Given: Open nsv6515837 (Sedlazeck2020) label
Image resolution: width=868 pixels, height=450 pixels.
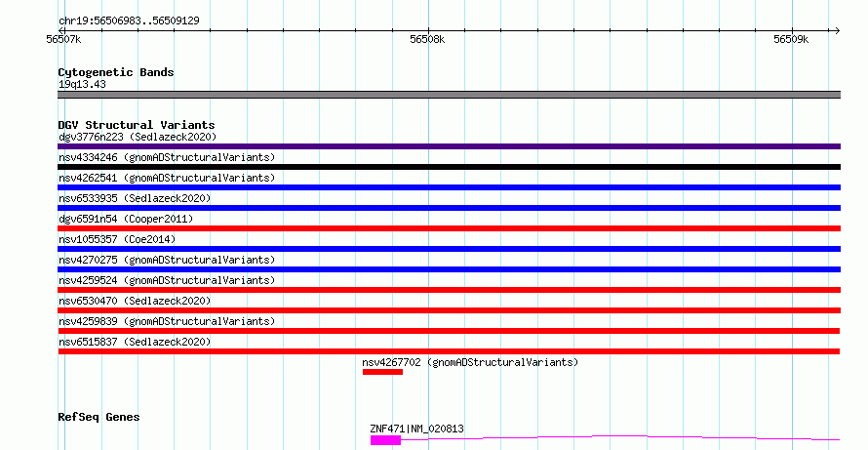Looking at the screenshot, I should point(135,342).
